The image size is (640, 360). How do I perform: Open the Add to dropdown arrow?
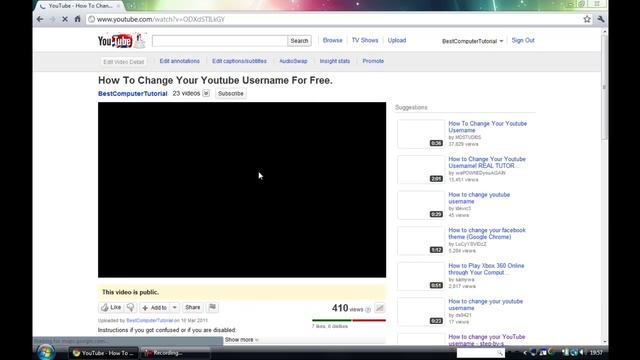[175, 307]
